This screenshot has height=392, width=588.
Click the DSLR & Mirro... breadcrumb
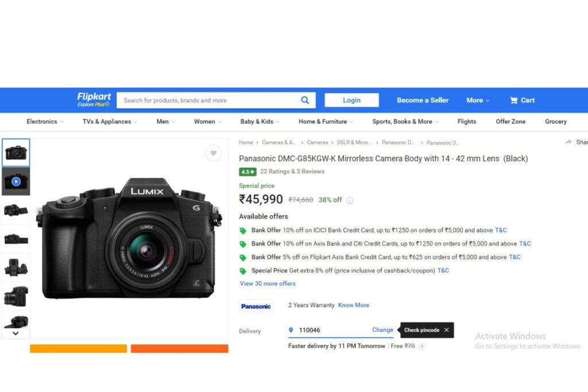coord(354,143)
